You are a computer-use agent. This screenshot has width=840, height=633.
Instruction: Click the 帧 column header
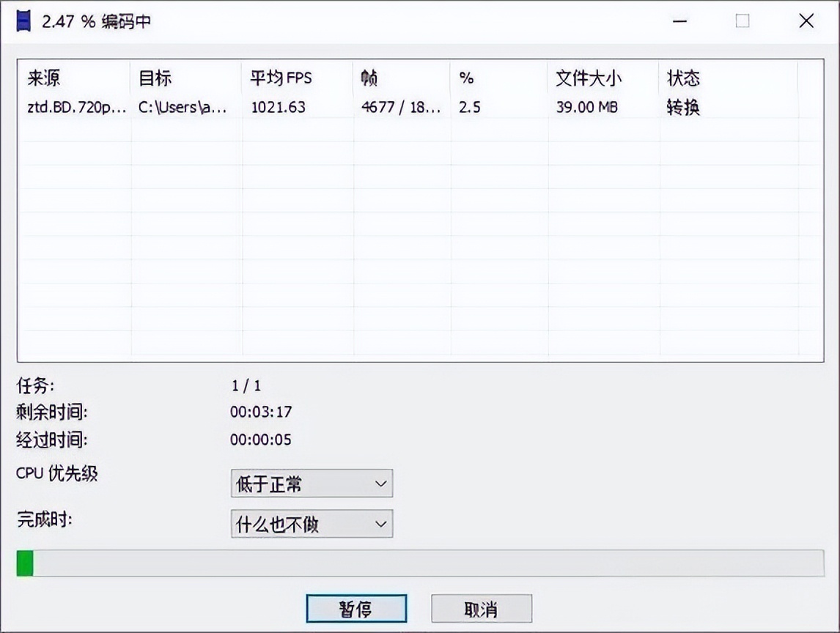[x=369, y=77]
